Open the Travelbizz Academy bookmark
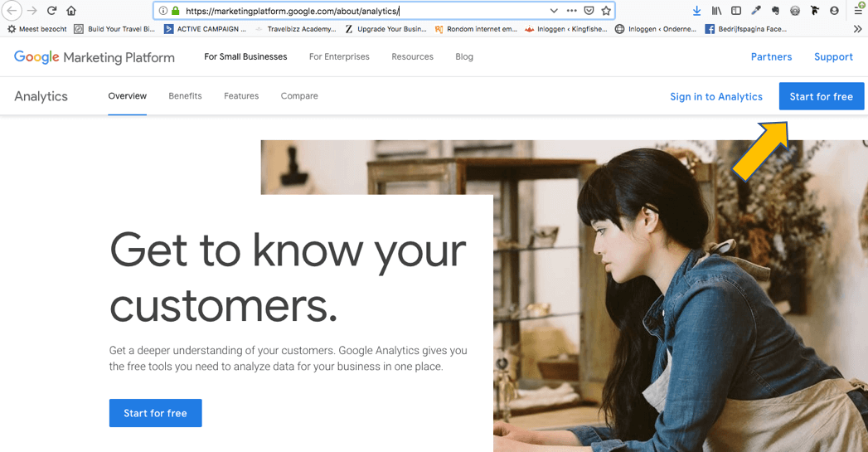This screenshot has width=868, height=452. coord(295,29)
